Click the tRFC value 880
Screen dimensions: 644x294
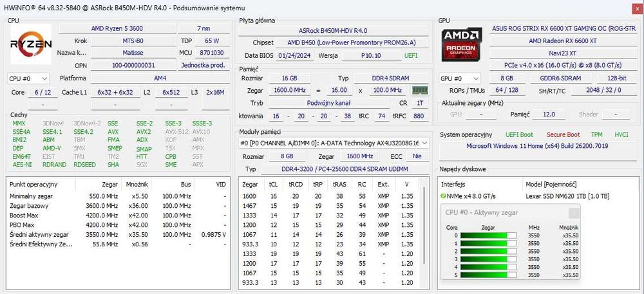point(419,116)
